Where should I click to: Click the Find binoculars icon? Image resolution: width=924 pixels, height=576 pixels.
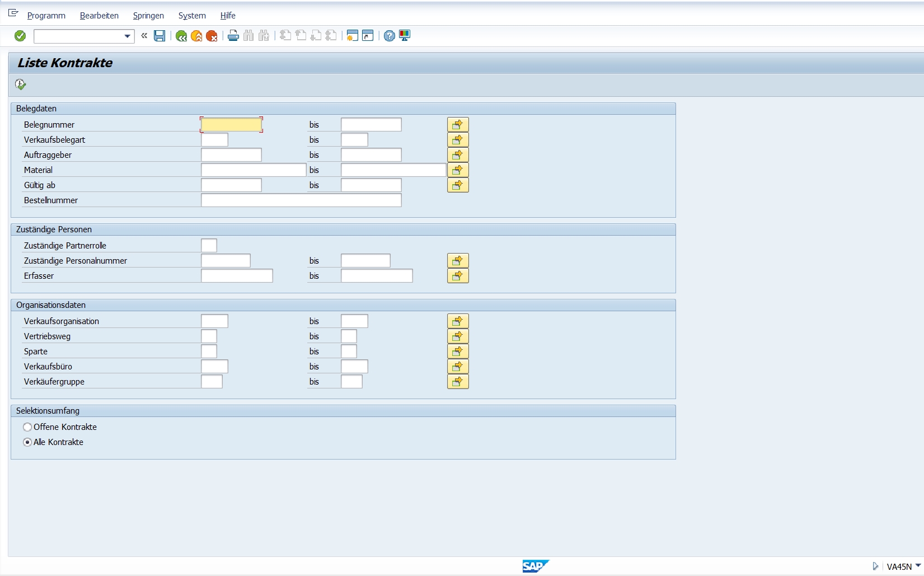click(248, 36)
